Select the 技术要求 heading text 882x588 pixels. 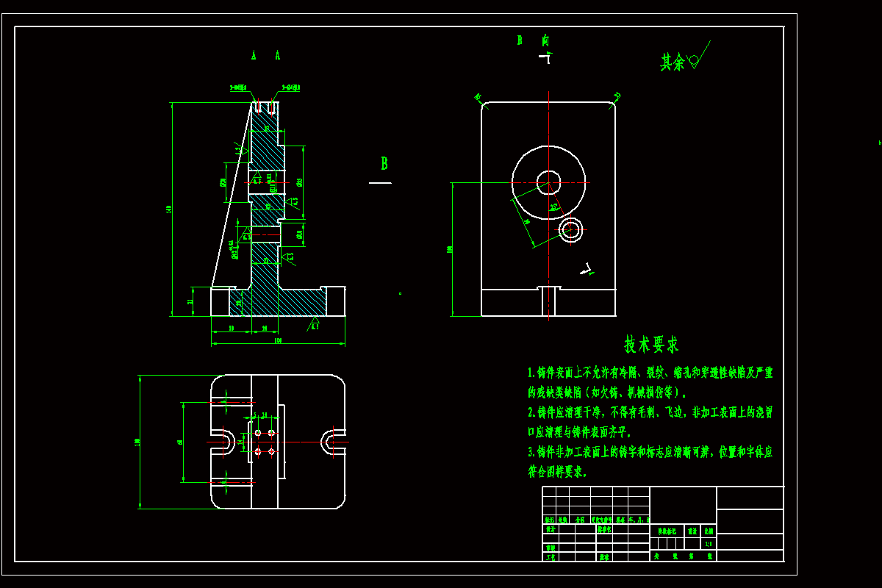click(x=651, y=344)
